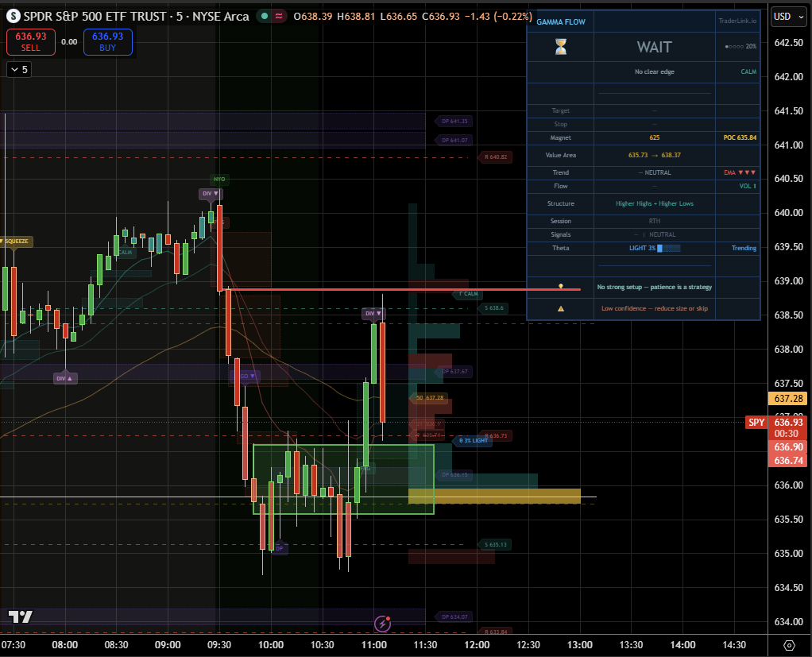Screen dimensions: 812x657
Task: Click the small DP marker below the 10:00 candles
Action: pyautogui.click(x=280, y=548)
